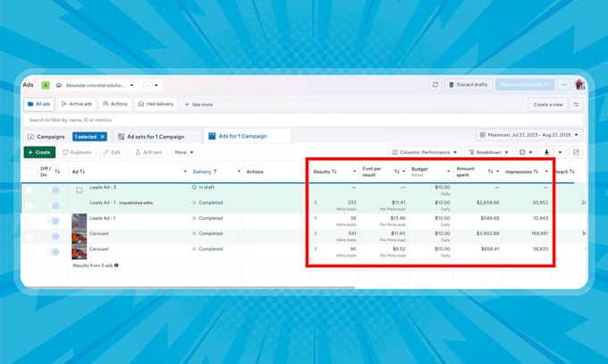Click the A/B test button

148,152
